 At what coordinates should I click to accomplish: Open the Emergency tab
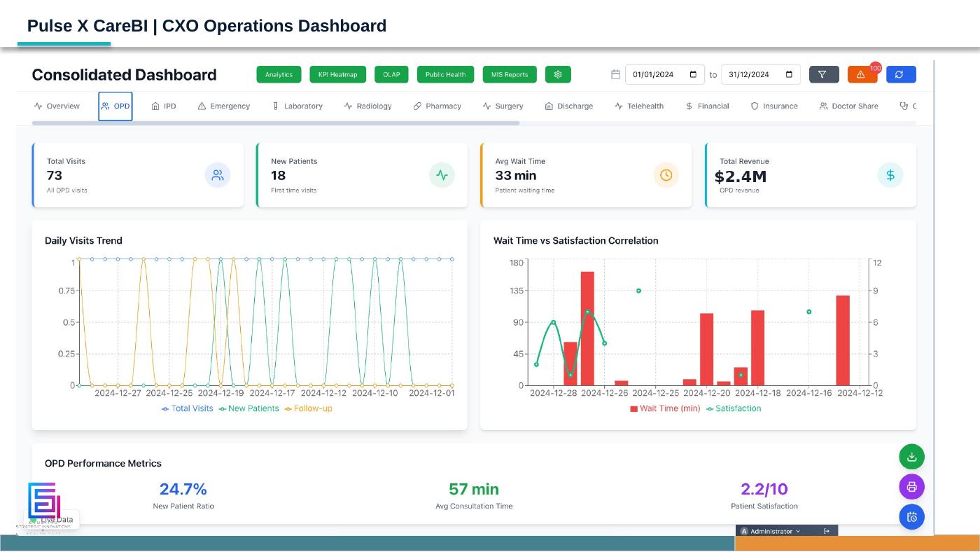(224, 106)
